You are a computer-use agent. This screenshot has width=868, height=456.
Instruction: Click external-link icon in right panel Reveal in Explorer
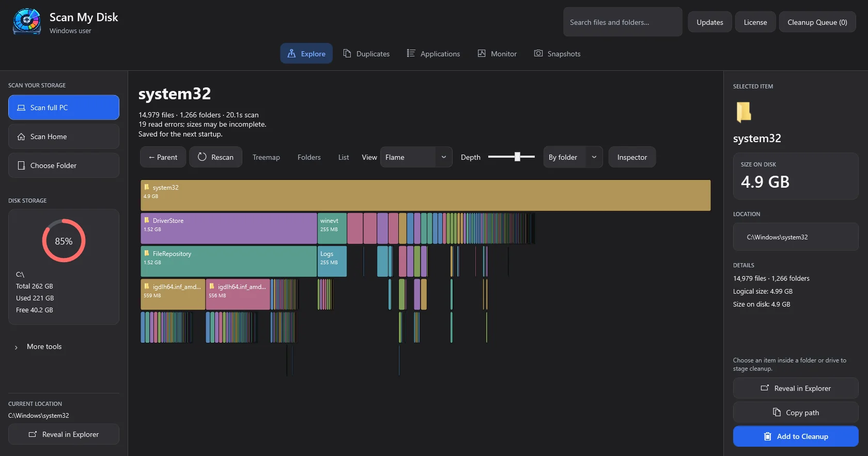[x=765, y=388]
